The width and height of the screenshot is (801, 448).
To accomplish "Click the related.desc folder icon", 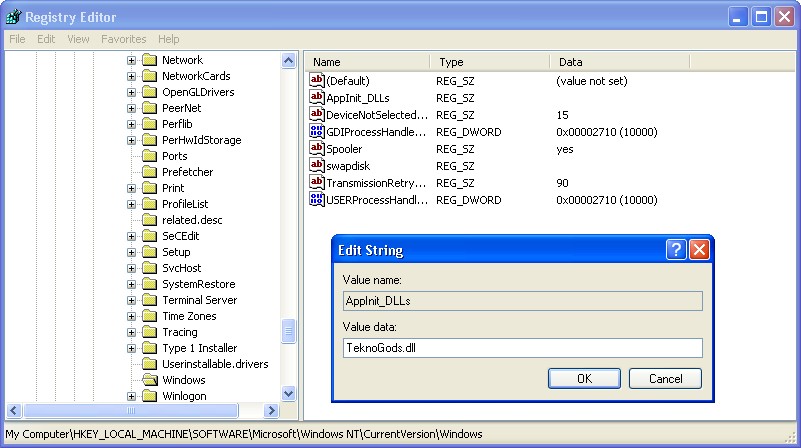I will click(149, 220).
